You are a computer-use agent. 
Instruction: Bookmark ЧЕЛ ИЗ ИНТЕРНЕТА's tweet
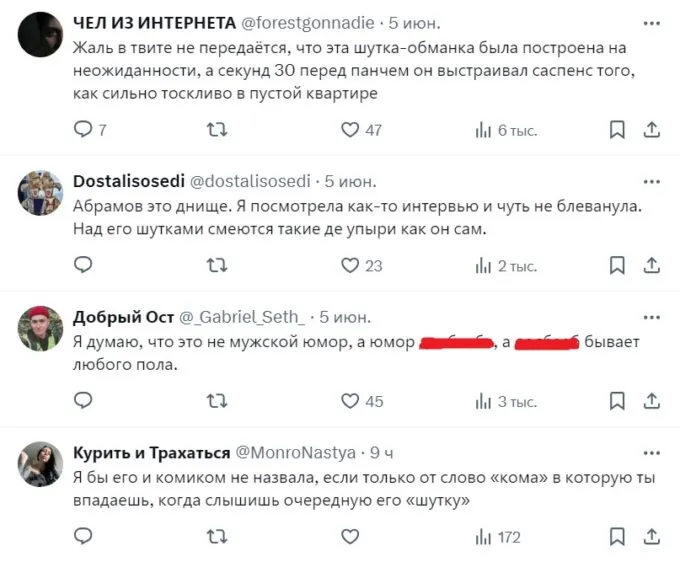click(x=617, y=129)
